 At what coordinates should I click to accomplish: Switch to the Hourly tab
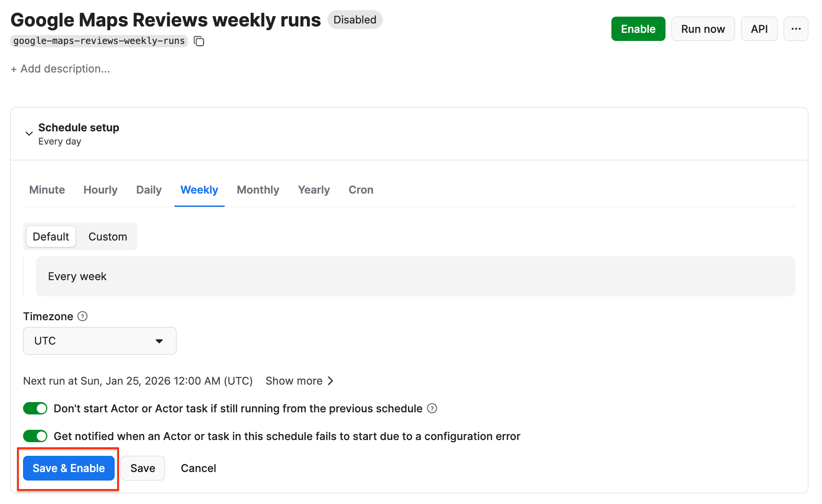click(x=100, y=190)
